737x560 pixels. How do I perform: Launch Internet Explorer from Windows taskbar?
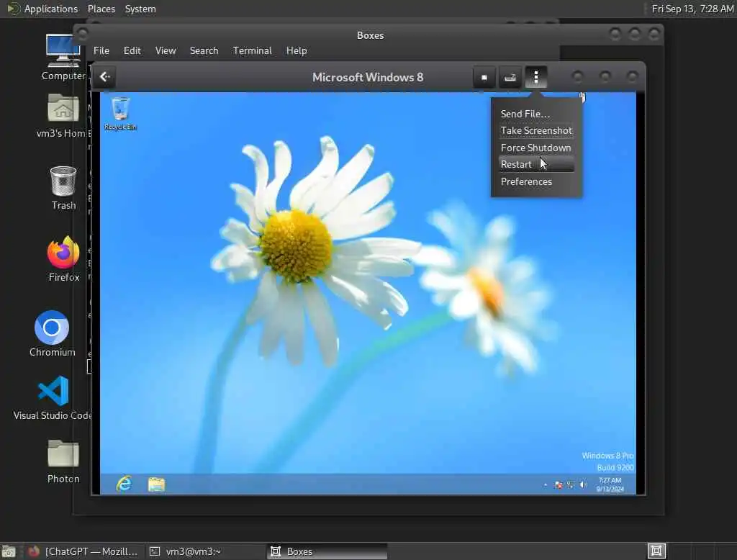pos(124,484)
